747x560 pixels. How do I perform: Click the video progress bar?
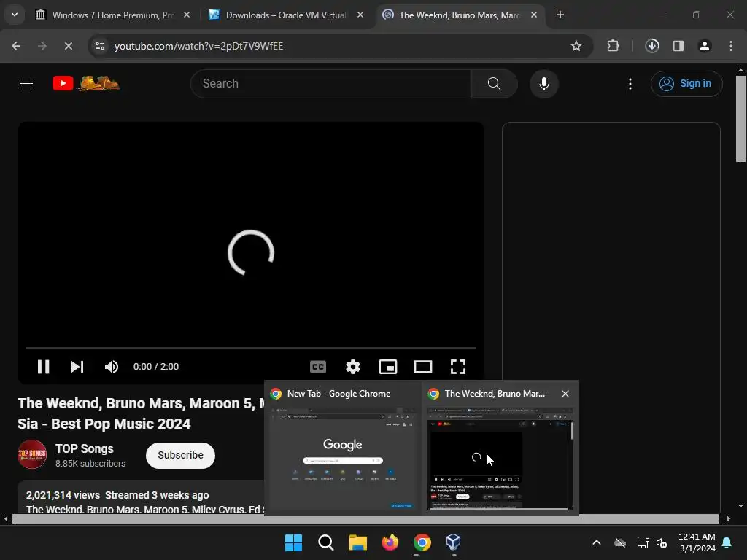click(251, 348)
